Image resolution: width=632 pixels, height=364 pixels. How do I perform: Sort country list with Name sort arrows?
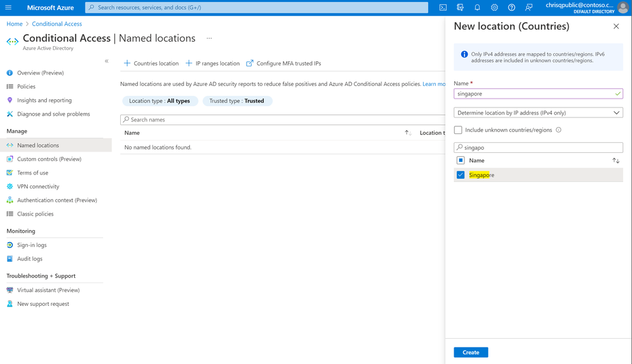pos(616,161)
